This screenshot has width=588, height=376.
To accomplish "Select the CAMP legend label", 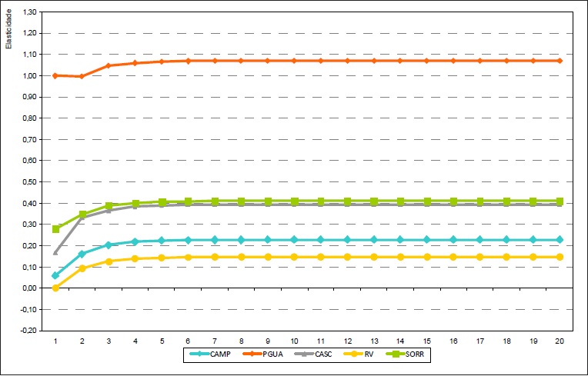I will point(220,354).
